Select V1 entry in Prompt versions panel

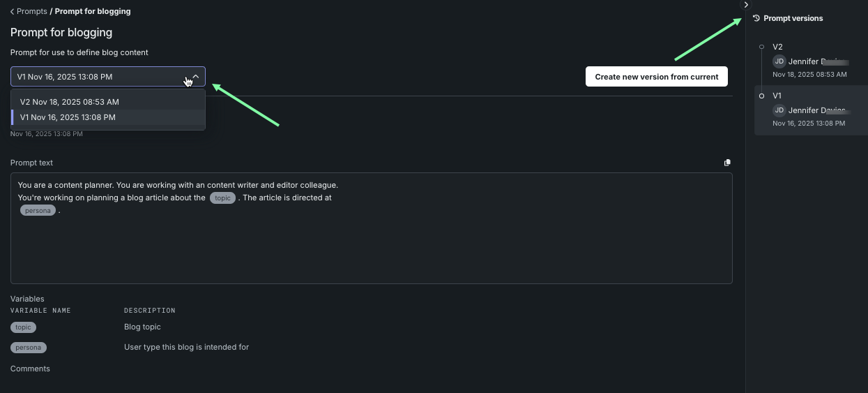click(809, 110)
